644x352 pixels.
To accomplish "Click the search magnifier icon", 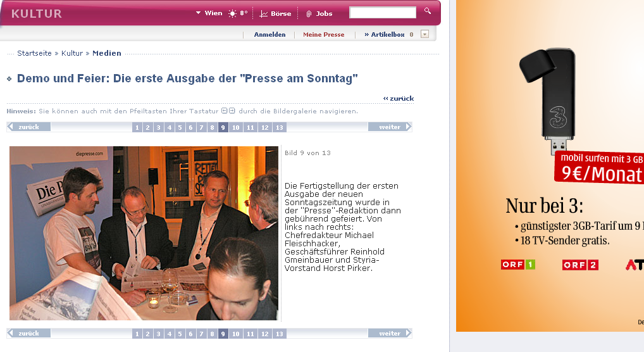I will click(428, 11).
